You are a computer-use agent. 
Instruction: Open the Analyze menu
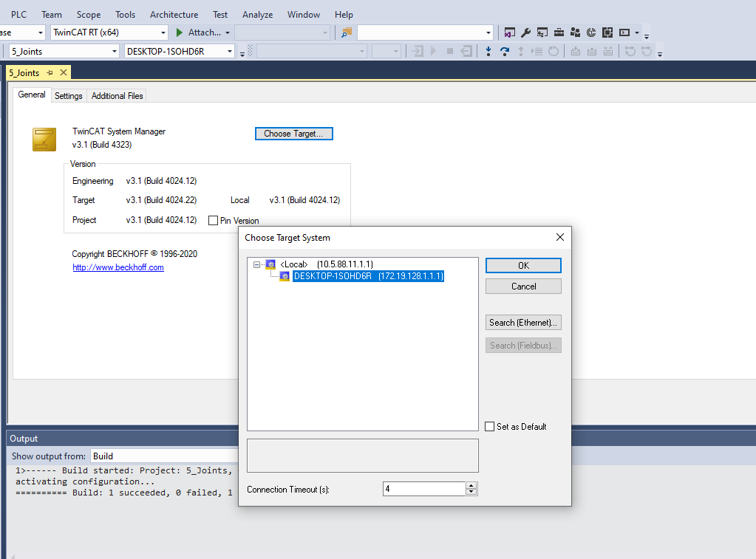257,15
